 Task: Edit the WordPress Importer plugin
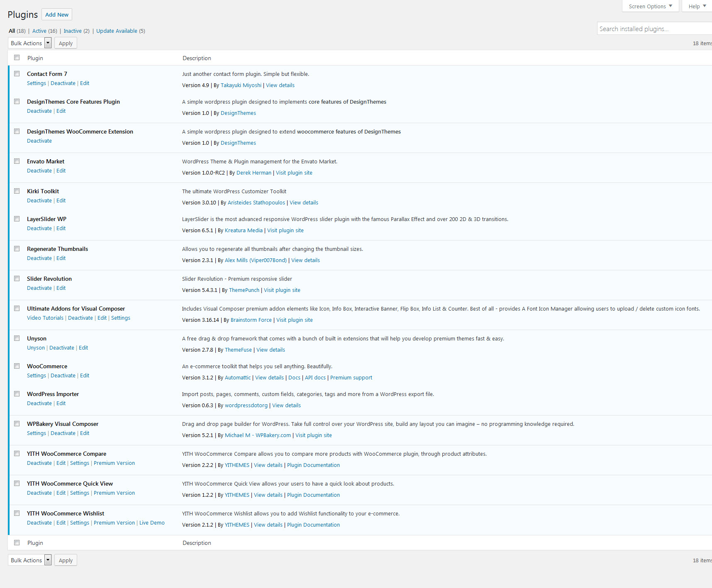[61, 403]
